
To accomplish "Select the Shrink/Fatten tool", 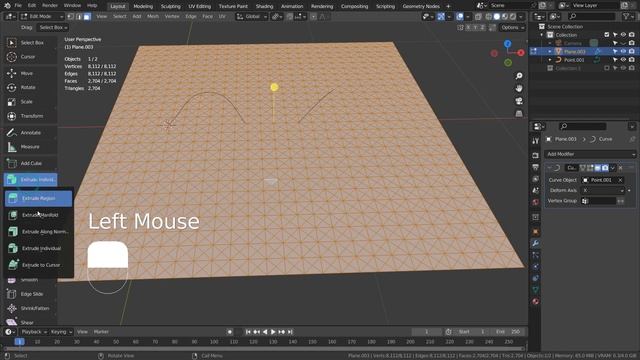I will click(31, 308).
